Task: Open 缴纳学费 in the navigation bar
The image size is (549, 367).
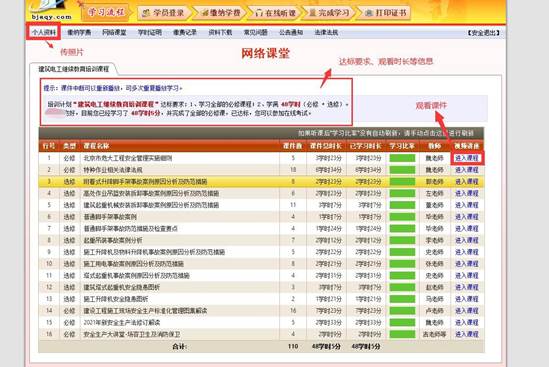Action: point(79,33)
